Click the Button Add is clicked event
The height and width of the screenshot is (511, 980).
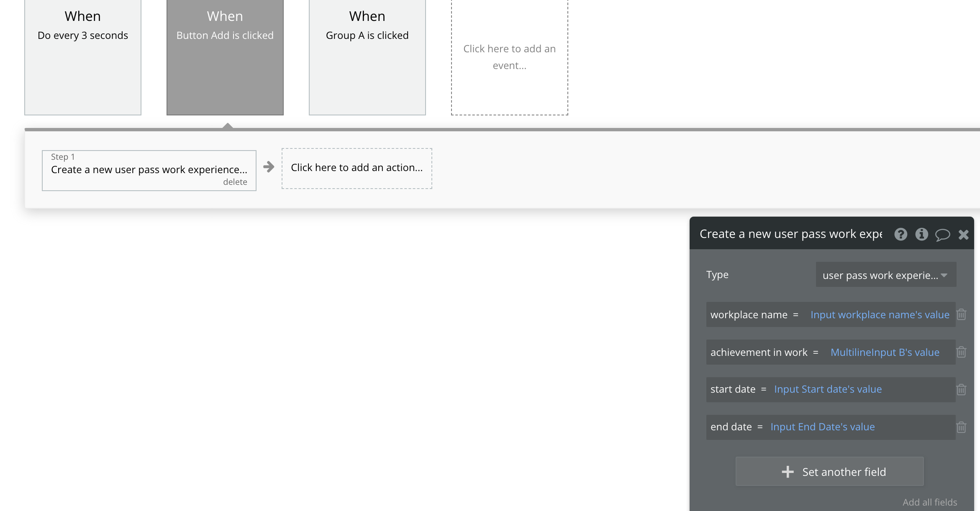pos(225,57)
